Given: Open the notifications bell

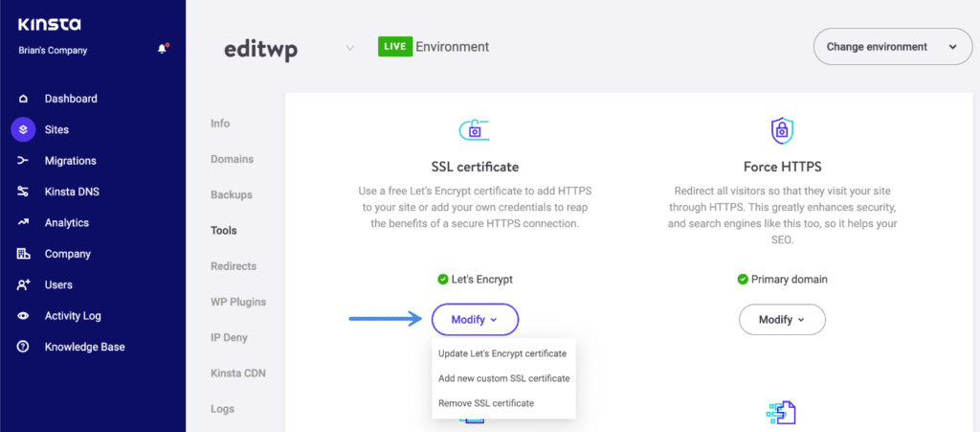Looking at the screenshot, I should click(x=163, y=49).
